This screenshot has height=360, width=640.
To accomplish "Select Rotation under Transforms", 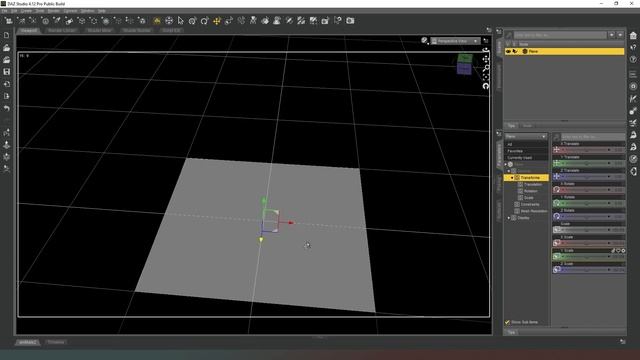I will click(531, 191).
